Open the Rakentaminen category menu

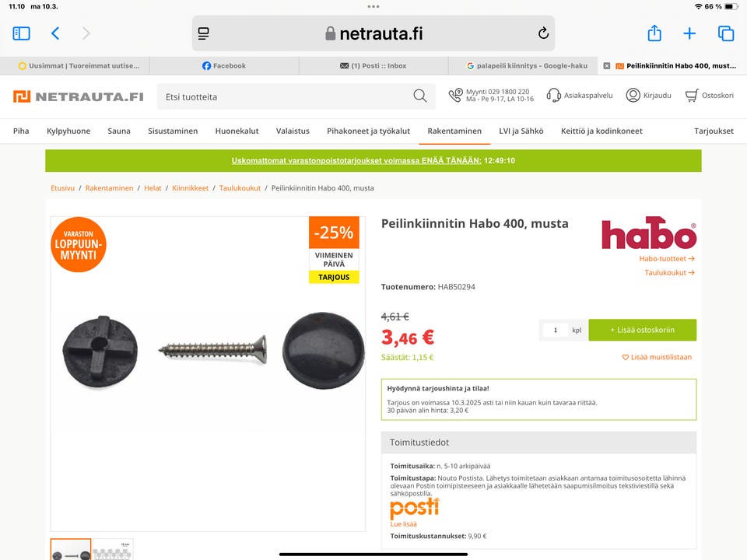(x=454, y=131)
